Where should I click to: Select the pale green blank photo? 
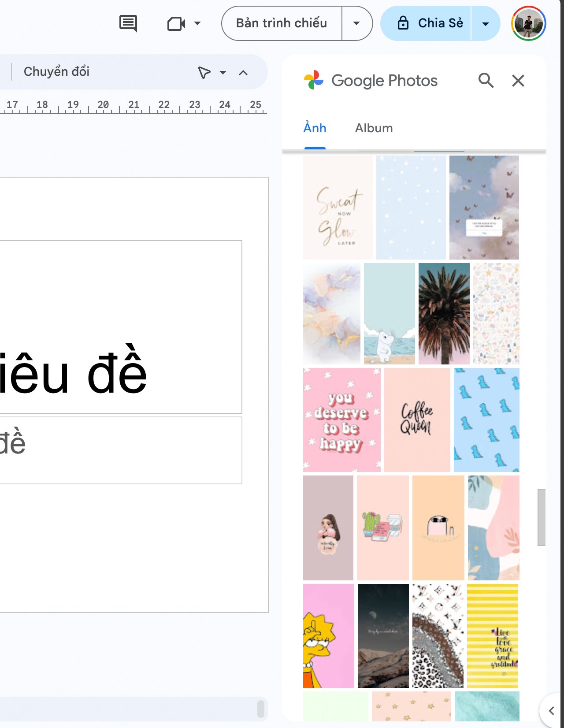pyautogui.click(x=336, y=706)
